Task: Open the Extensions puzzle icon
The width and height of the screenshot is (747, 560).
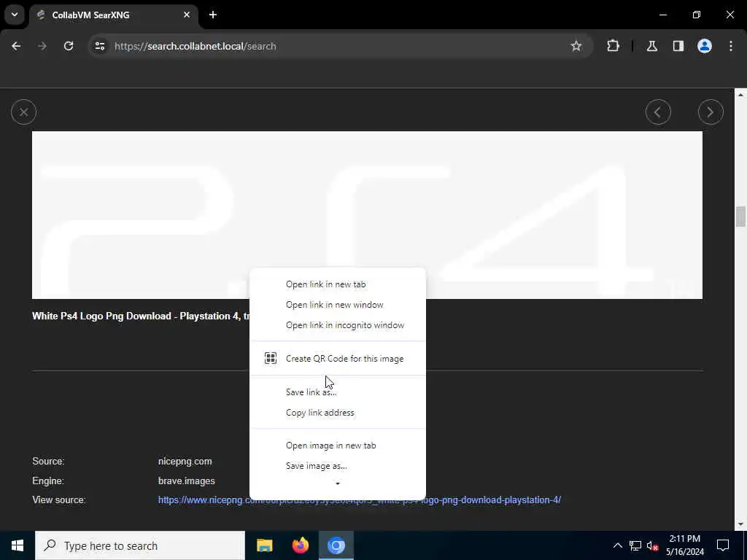Action: coord(613,46)
